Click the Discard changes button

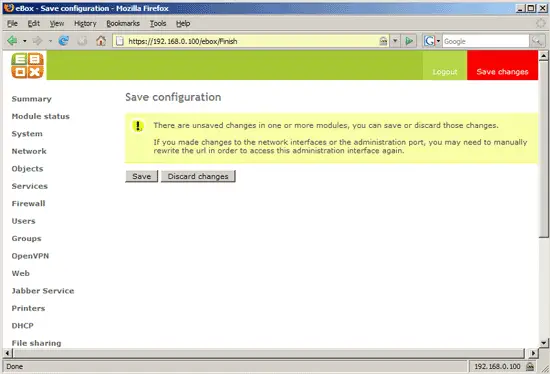coord(198,176)
